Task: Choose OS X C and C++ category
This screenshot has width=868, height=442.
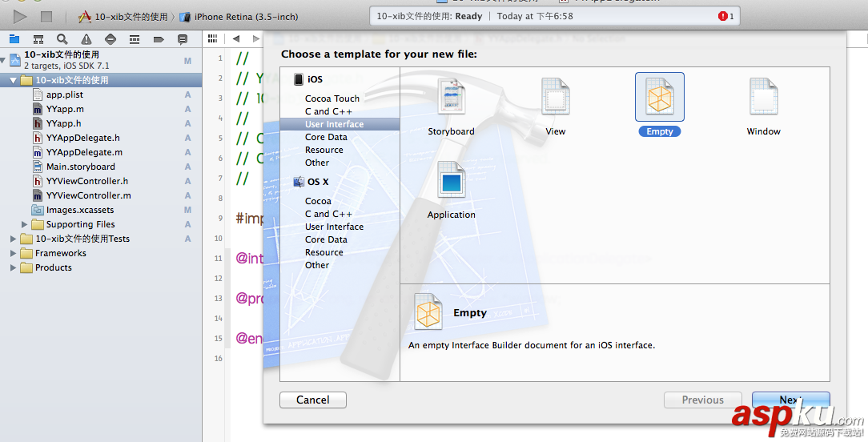Action: click(328, 214)
